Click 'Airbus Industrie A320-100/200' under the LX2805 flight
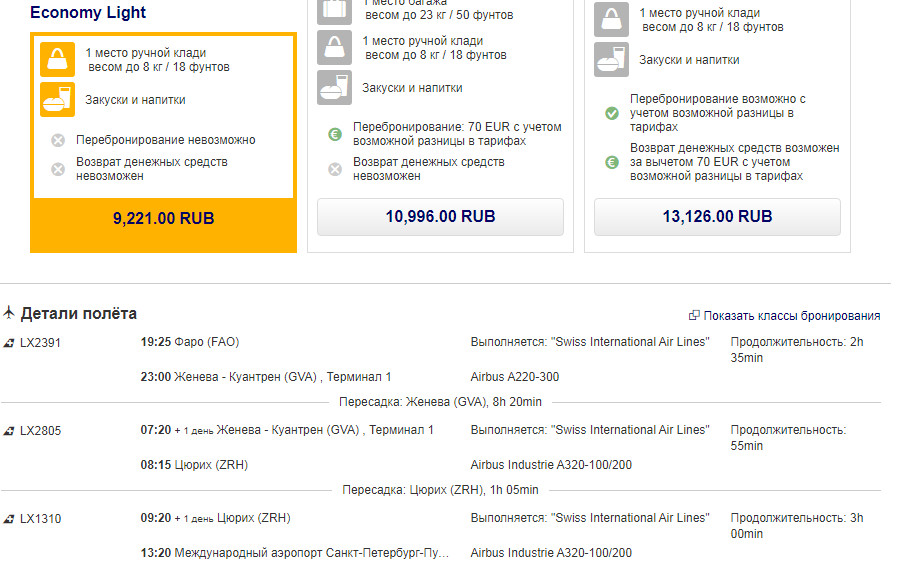 point(551,465)
